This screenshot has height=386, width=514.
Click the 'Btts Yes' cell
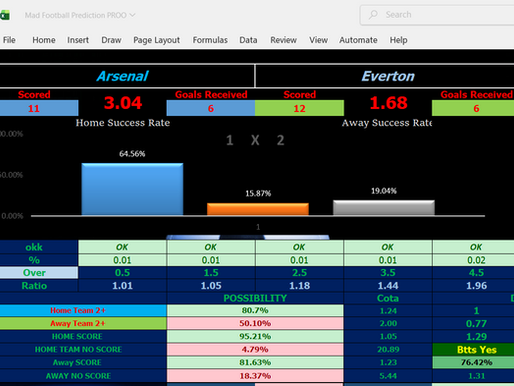(473, 349)
